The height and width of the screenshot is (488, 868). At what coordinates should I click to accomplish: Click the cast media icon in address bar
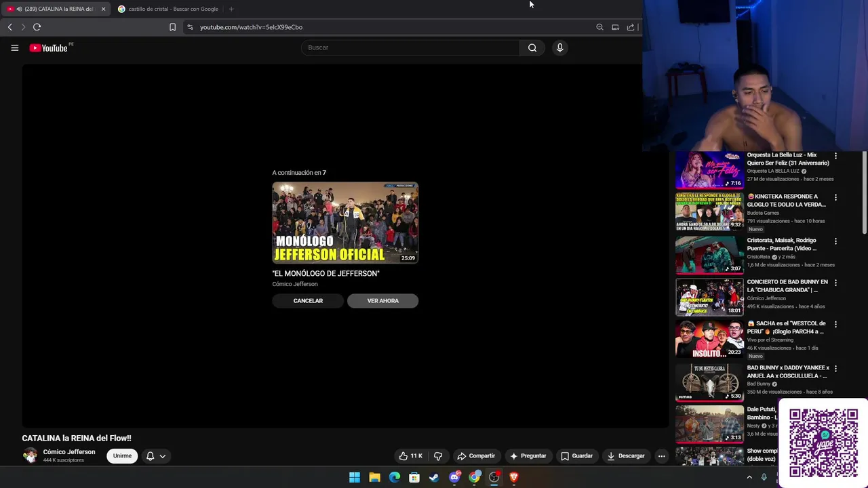(x=615, y=27)
